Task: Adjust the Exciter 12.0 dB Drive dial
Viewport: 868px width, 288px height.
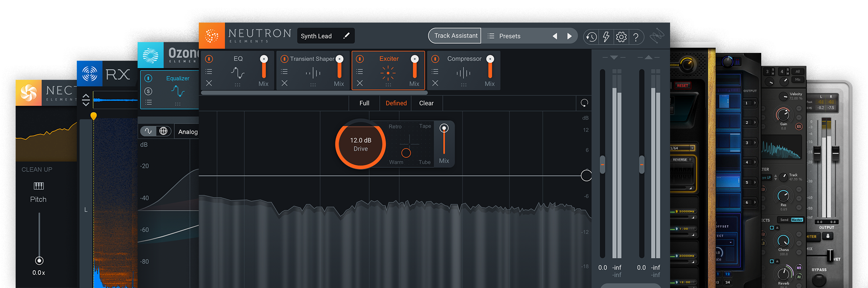Action: [361, 144]
